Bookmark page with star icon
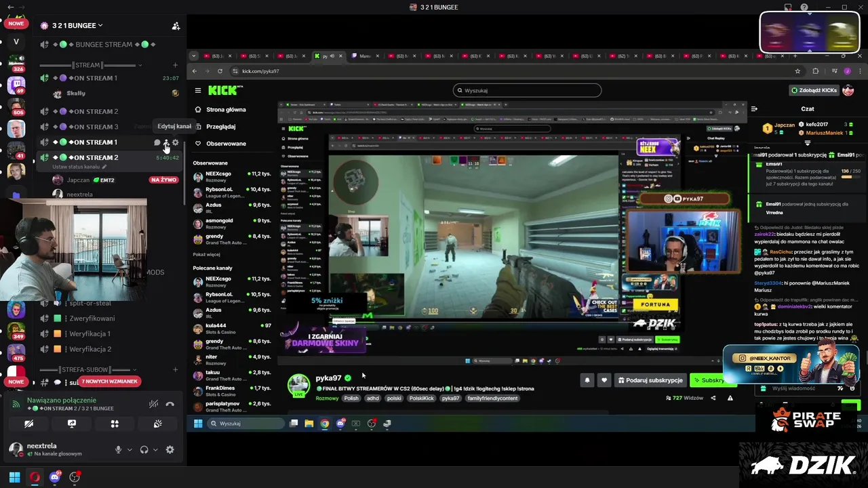Screen dimensions: 868x488 [797, 71]
